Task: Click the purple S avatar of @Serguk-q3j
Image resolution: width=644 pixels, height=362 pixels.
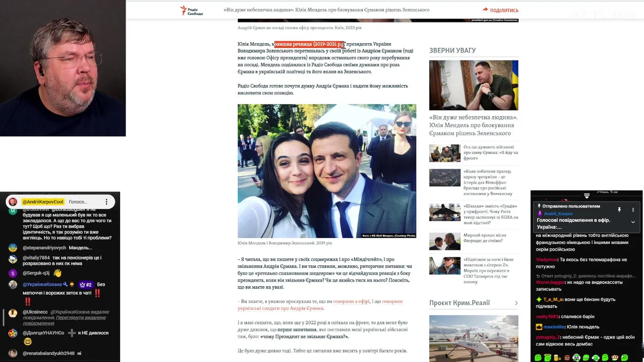Action: pyautogui.click(x=13, y=273)
